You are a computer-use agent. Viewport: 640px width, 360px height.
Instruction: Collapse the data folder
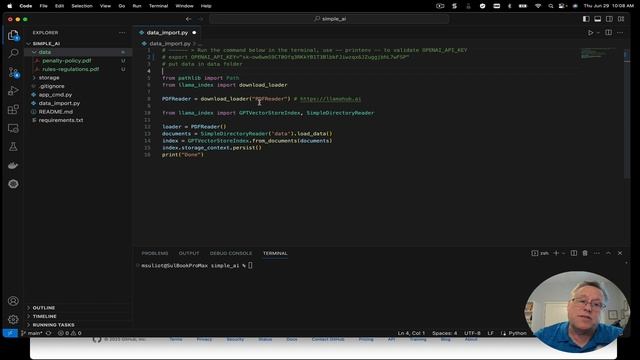click(45, 52)
